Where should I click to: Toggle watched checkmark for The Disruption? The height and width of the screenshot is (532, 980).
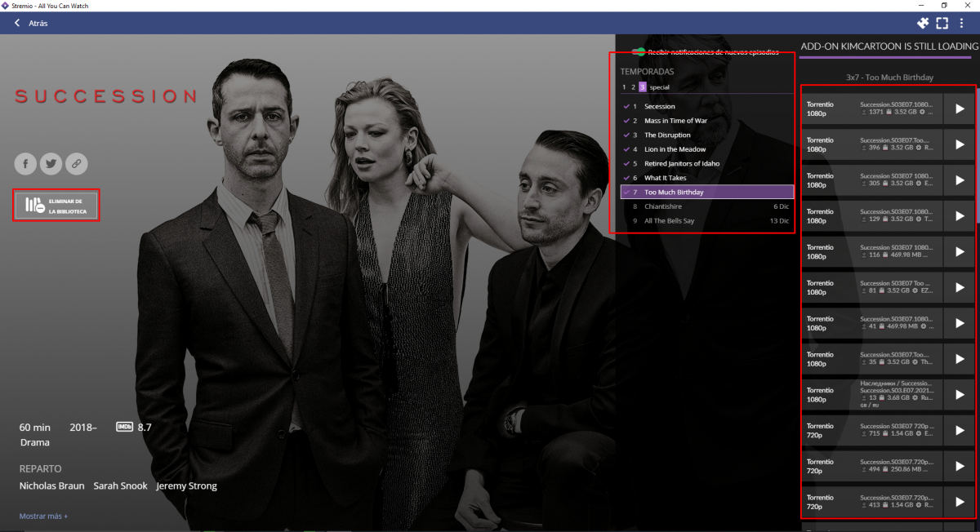coord(626,135)
